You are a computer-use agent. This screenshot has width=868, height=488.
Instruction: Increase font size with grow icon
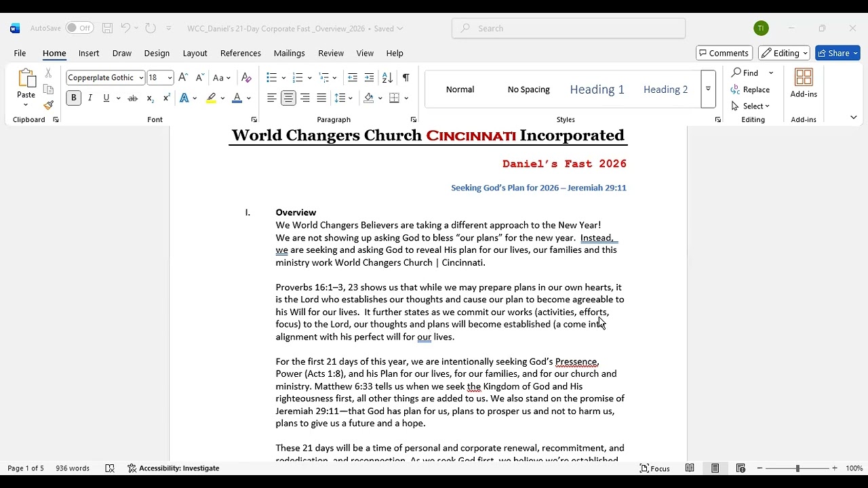click(x=183, y=77)
